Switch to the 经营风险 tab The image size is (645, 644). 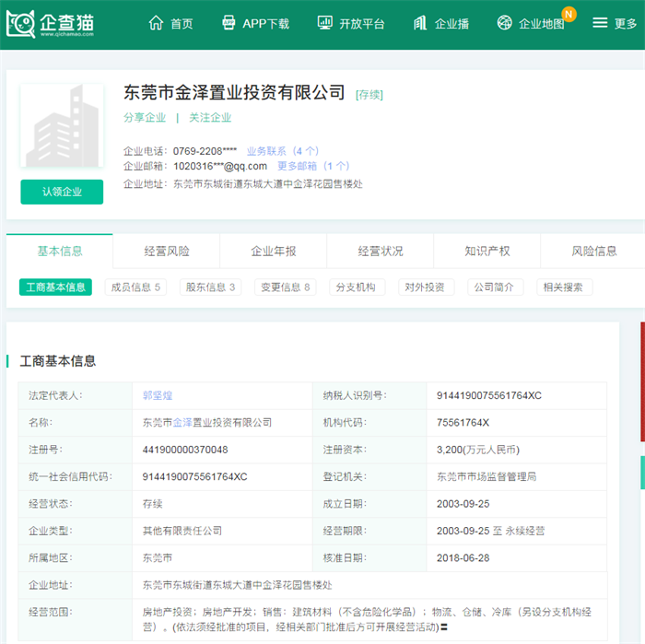tap(167, 251)
